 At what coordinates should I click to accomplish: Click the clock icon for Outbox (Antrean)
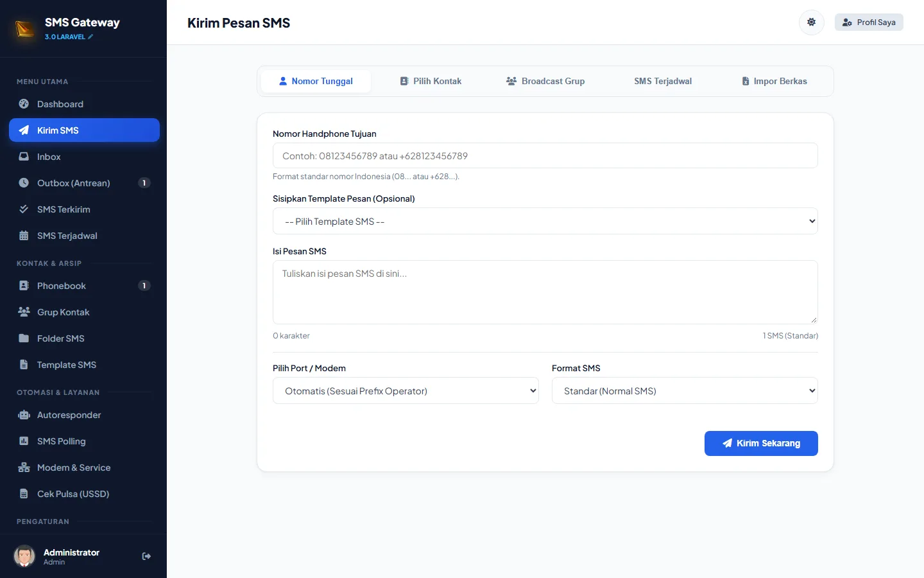pyautogui.click(x=24, y=183)
